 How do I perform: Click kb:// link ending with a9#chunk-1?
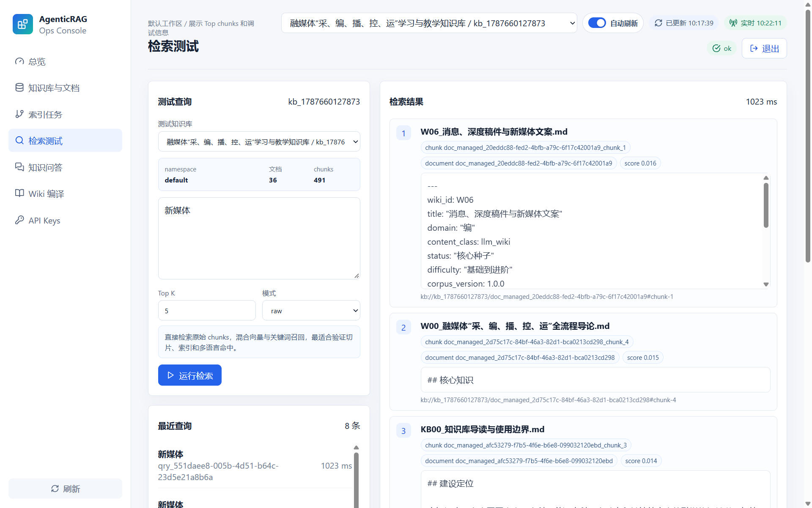click(x=547, y=296)
